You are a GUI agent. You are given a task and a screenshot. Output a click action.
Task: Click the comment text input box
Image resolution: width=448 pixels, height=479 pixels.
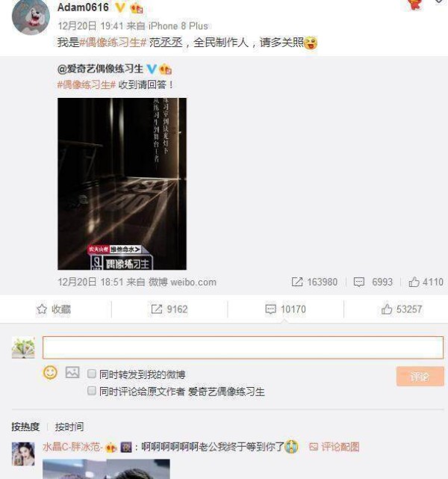tap(243, 347)
